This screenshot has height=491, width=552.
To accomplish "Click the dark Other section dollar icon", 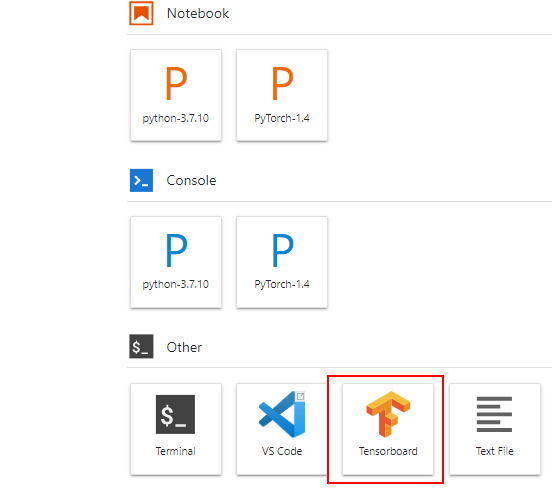I will [x=141, y=346].
